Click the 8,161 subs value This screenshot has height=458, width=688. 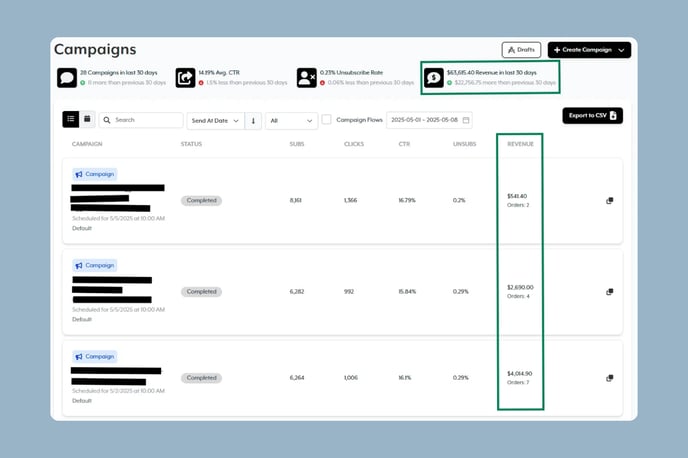click(295, 200)
